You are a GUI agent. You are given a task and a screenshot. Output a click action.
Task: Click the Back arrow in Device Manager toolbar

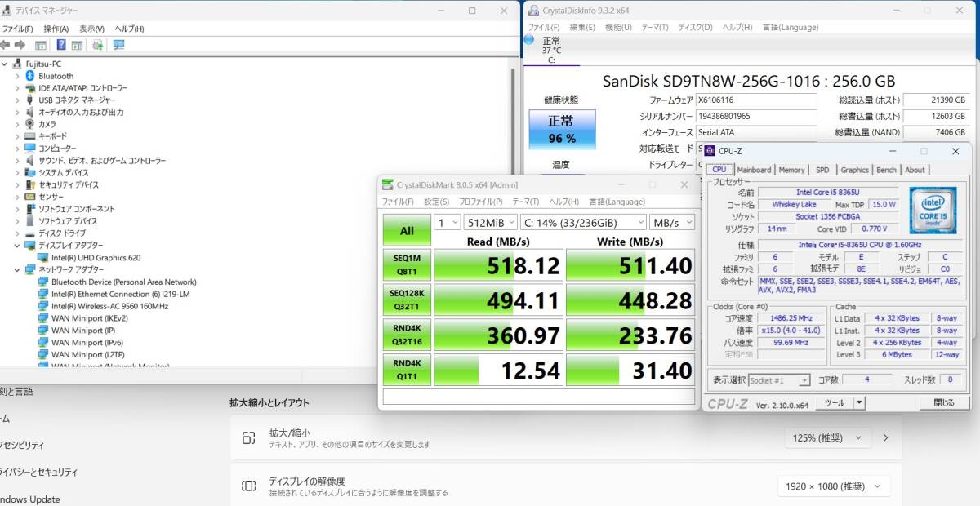[x=5, y=45]
